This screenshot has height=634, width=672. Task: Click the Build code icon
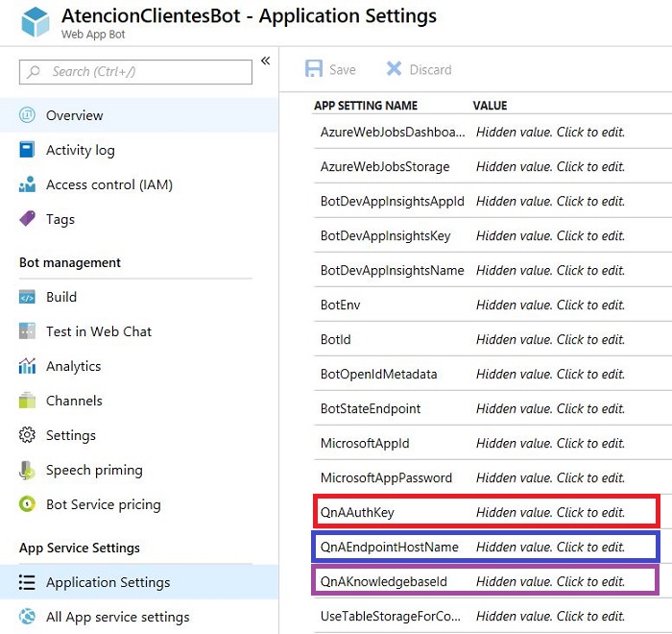[x=27, y=297]
